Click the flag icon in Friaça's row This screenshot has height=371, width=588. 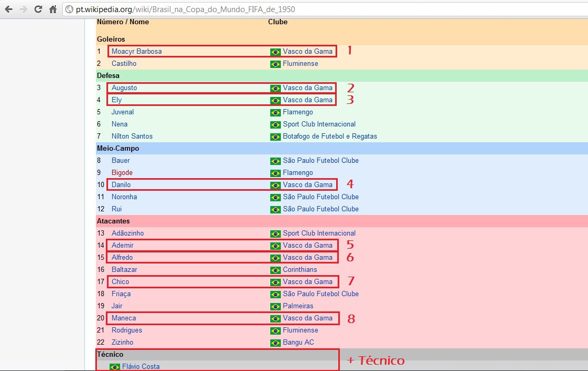(275, 295)
